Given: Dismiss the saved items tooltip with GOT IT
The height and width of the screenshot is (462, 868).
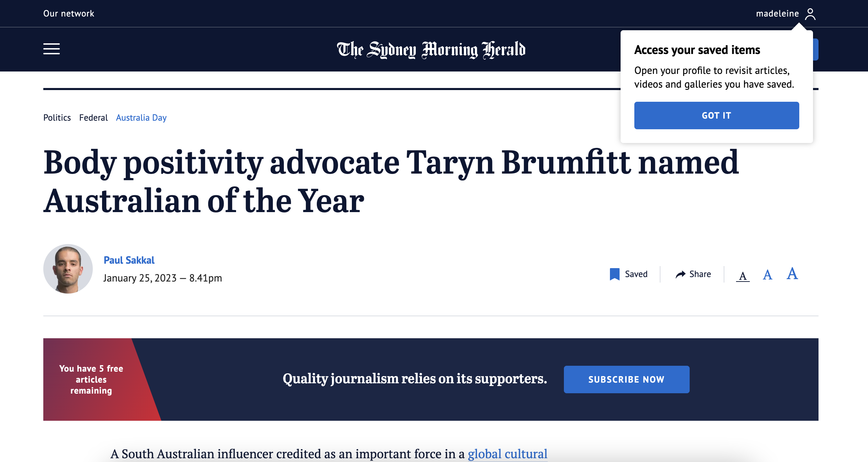Looking at the screenshot, I should pyautogui.click(x=716, y=115).
